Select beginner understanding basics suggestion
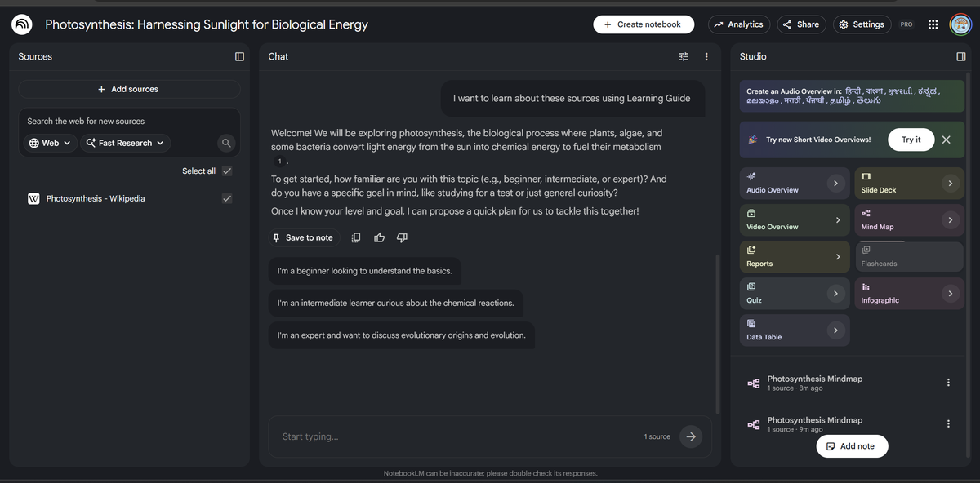The image size is (980, 483). pos(364,271)
